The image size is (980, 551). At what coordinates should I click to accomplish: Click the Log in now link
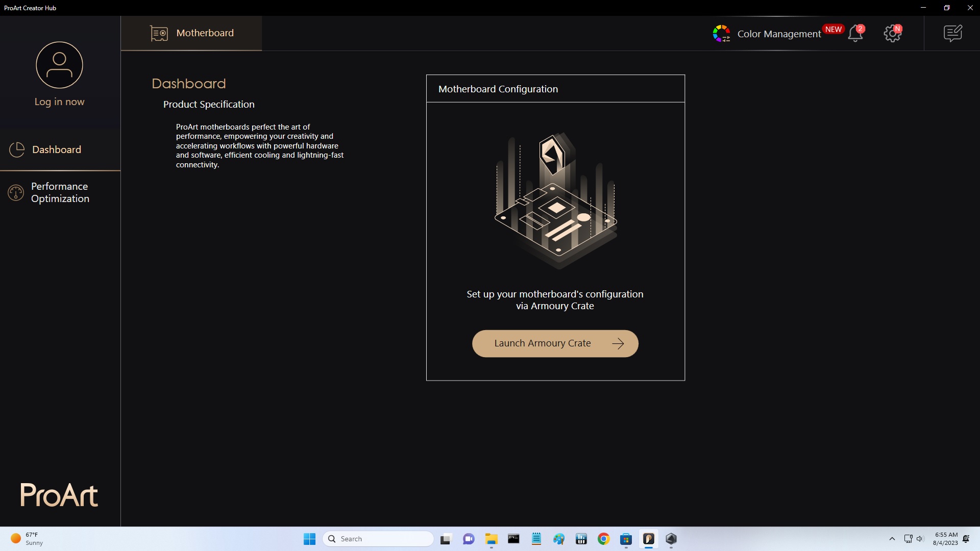click(59, 102)
